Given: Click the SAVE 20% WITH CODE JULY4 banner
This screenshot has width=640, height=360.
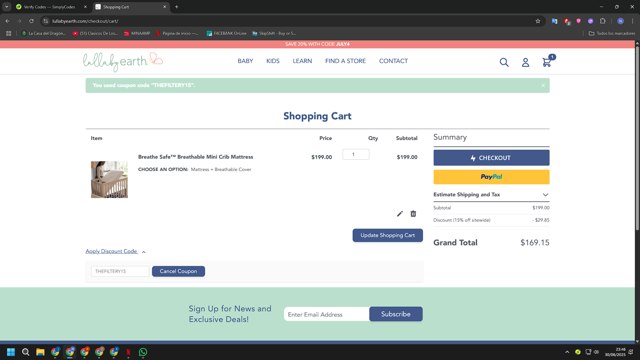Looking at the screenshot, I should tap(317, 44).
